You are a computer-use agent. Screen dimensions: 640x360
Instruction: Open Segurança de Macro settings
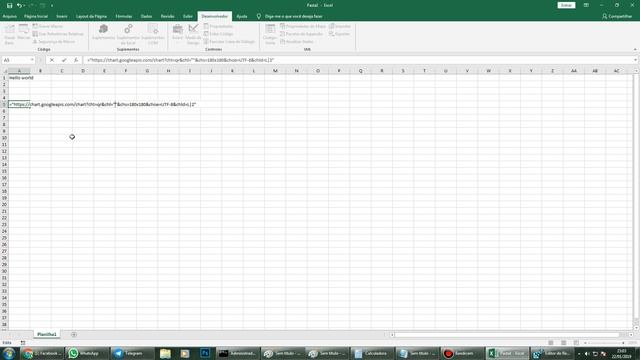[54, 42]
